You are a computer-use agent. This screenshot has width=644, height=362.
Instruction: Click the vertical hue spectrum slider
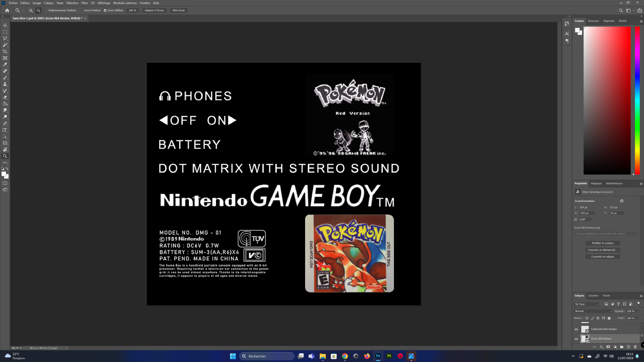(x=637, y=100)
